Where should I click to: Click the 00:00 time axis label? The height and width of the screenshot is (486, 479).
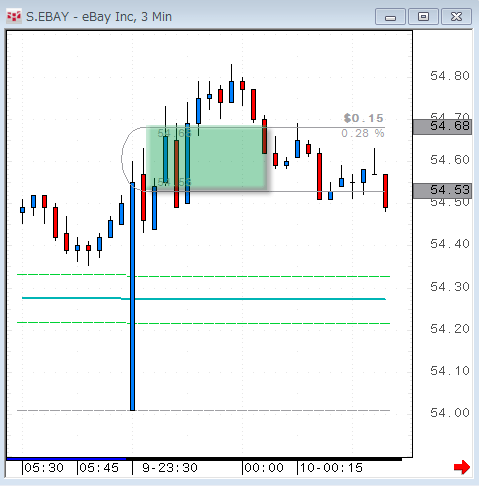(x=264, y=468)
